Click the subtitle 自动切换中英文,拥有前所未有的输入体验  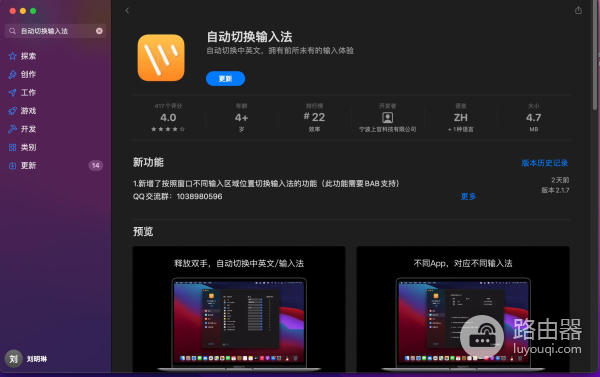coord(280,51)
